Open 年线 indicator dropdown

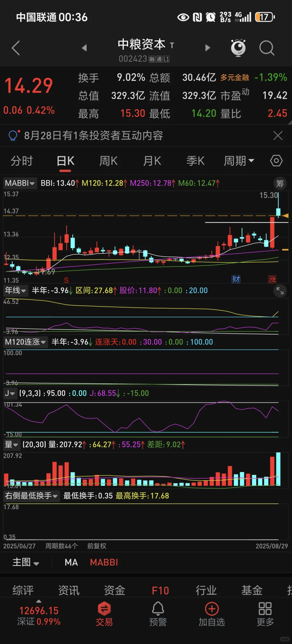point(16,291)
